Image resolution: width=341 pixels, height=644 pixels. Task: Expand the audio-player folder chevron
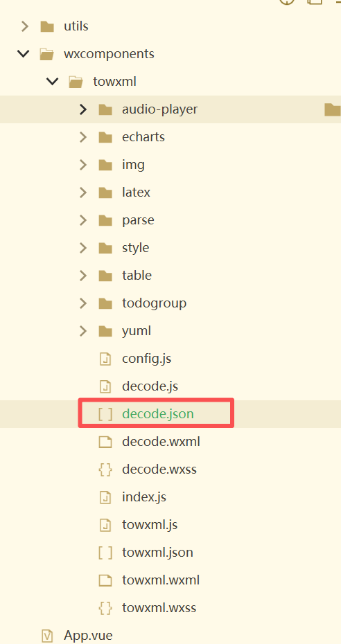tap(83, 109)
